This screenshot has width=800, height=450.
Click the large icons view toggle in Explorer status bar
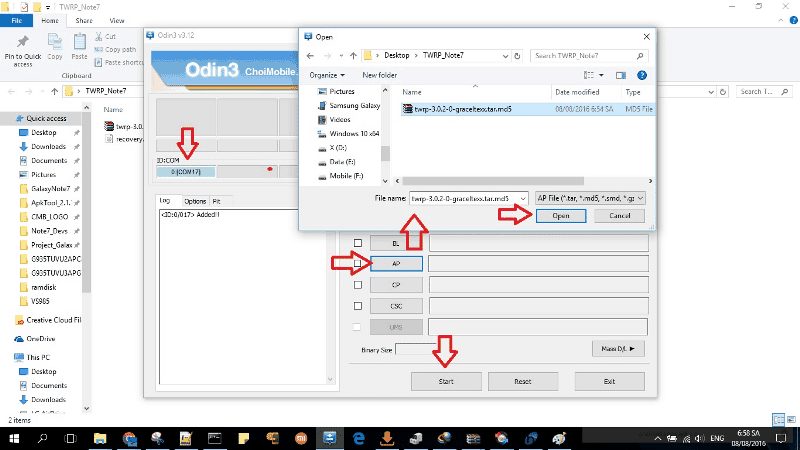pos(791,420)
